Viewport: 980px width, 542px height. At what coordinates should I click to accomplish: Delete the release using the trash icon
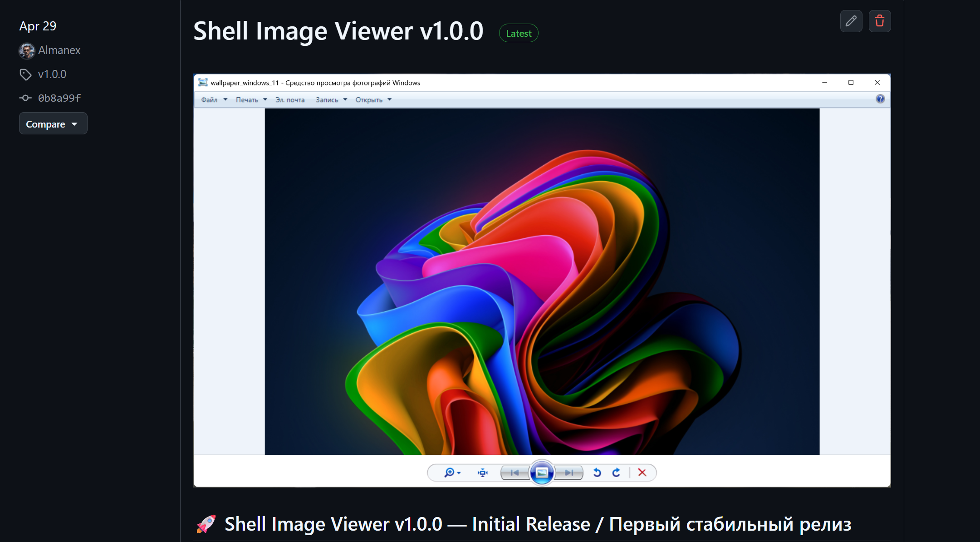pos(880,21)
